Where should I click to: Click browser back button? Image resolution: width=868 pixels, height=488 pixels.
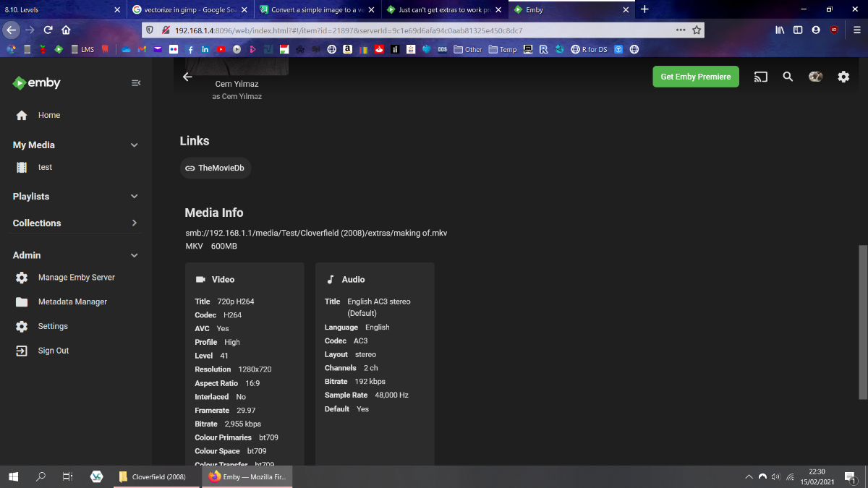(11, 30)
